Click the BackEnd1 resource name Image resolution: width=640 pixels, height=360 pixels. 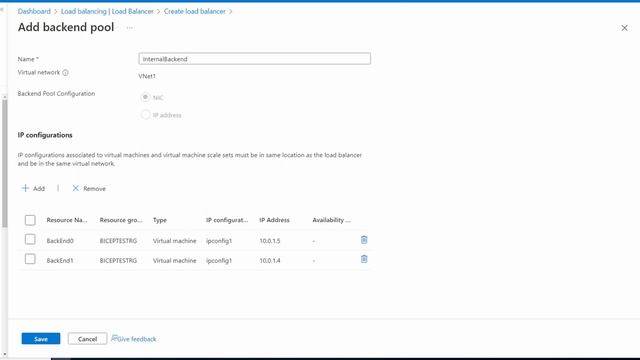coord(60,260)
